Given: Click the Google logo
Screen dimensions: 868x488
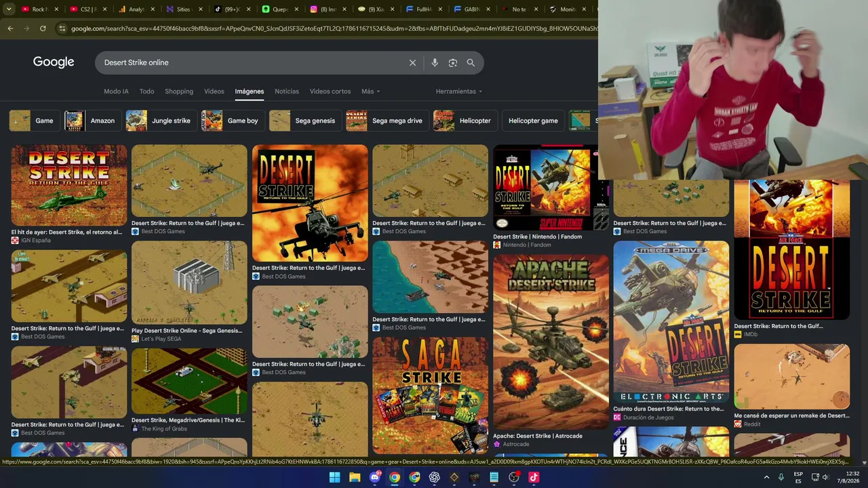Looking at the screenshot, I should tap(54, 62).
